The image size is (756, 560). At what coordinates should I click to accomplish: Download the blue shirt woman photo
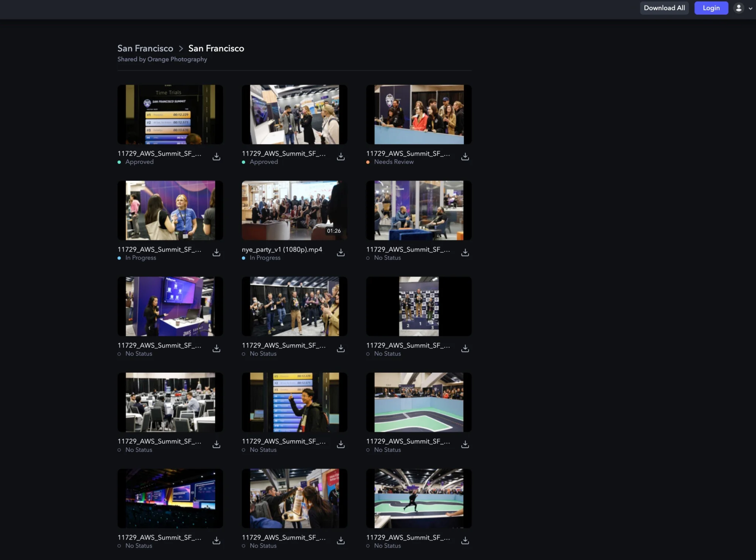pos(216,252)
